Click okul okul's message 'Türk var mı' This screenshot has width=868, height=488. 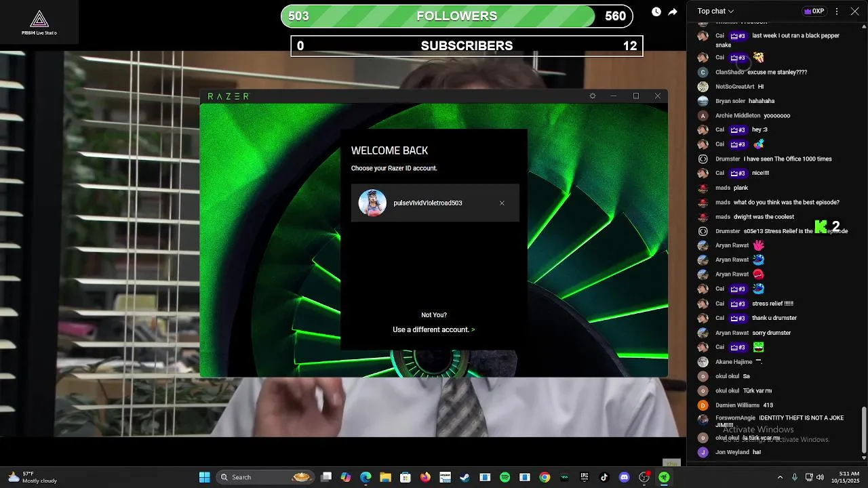757,390
